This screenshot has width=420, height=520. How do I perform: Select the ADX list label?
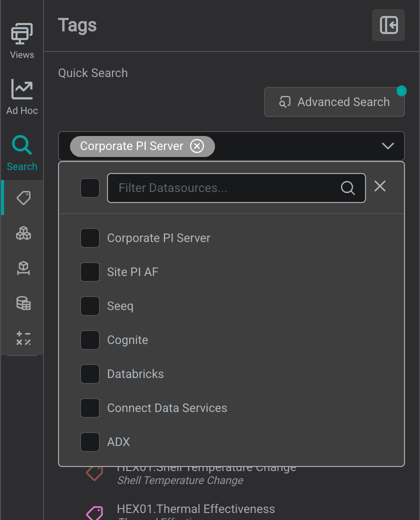click(x=118, y=442)
